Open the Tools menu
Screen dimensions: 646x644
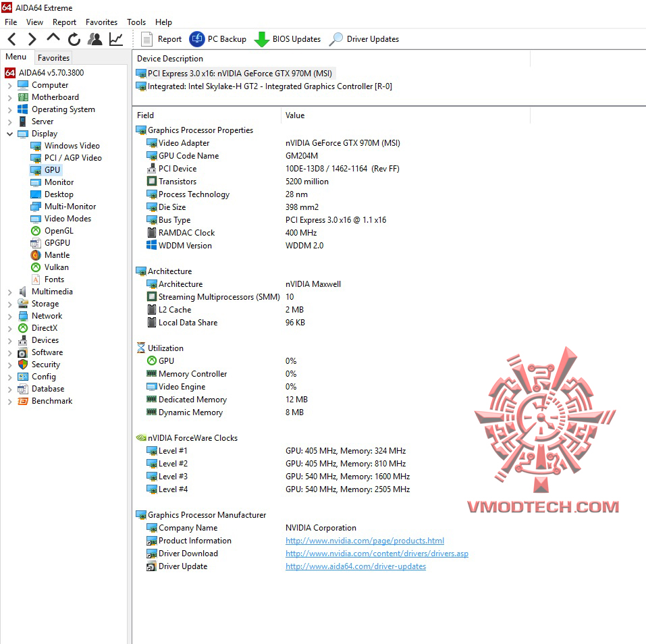136,22
